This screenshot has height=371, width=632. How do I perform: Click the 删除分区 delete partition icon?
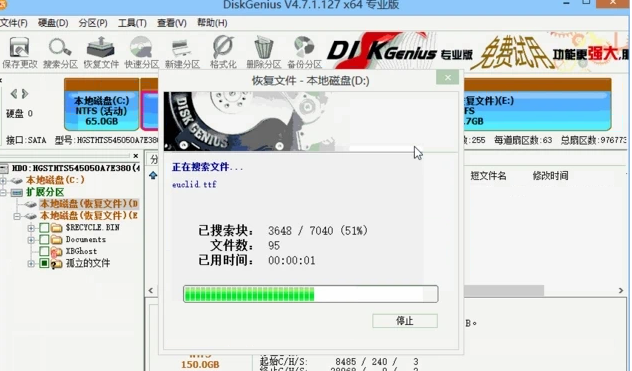click(264, 52)
